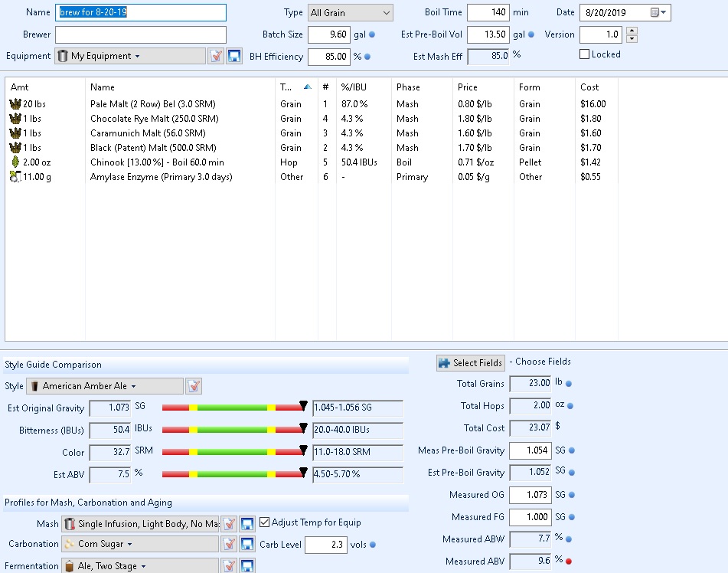This screenshot has width=728, height=573.
Task: Open the My Equipment dropdown
Action: (130, 56)
